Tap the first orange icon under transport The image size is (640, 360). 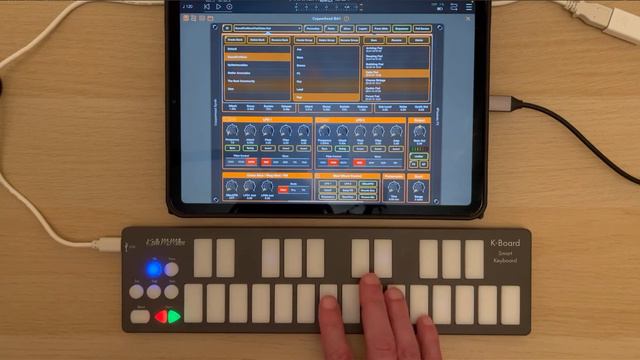pos(186,18)
